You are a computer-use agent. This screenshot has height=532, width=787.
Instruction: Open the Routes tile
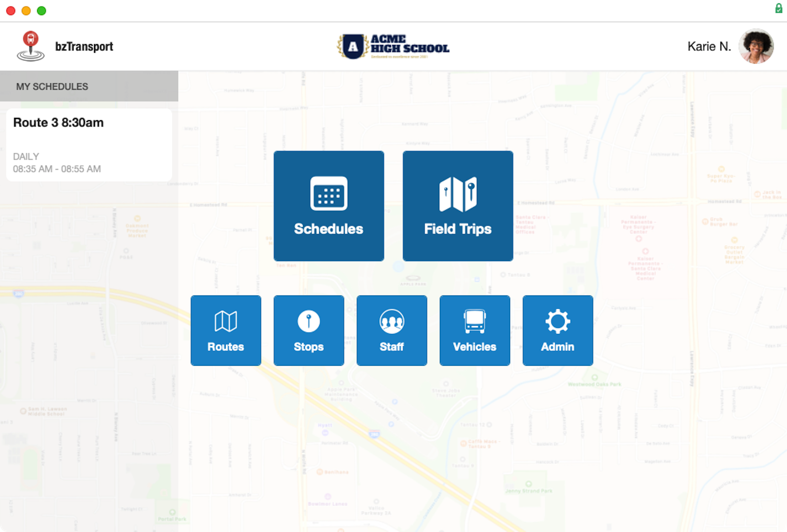(x=226, y=331)
